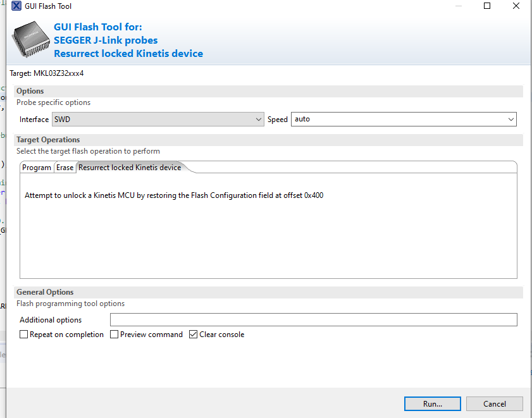
Task: Select the Resurrect locked Kinetis device tab
Action: pyautogui.click(x=130, y=168)
